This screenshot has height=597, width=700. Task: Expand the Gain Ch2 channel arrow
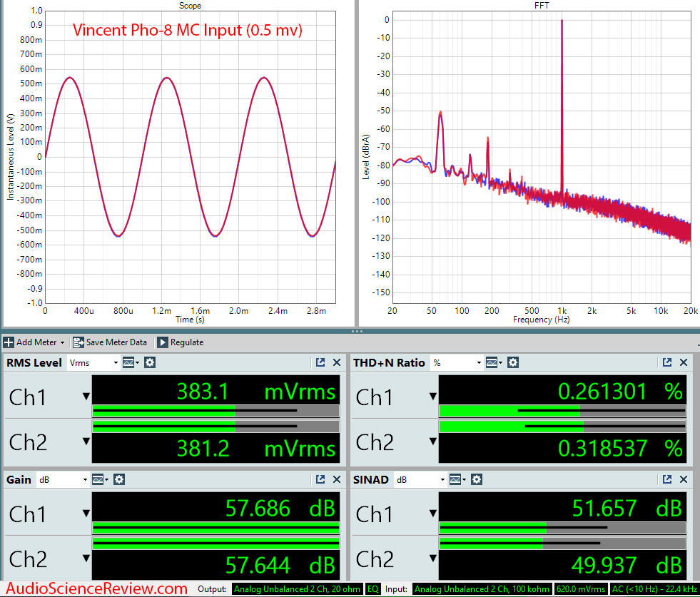pos(86,558)
